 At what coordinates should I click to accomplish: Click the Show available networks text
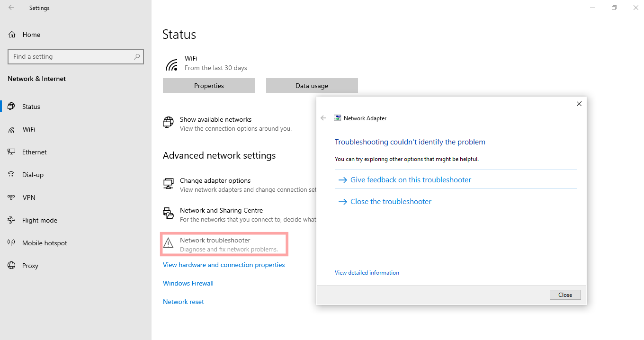click(x=215, y=119)
